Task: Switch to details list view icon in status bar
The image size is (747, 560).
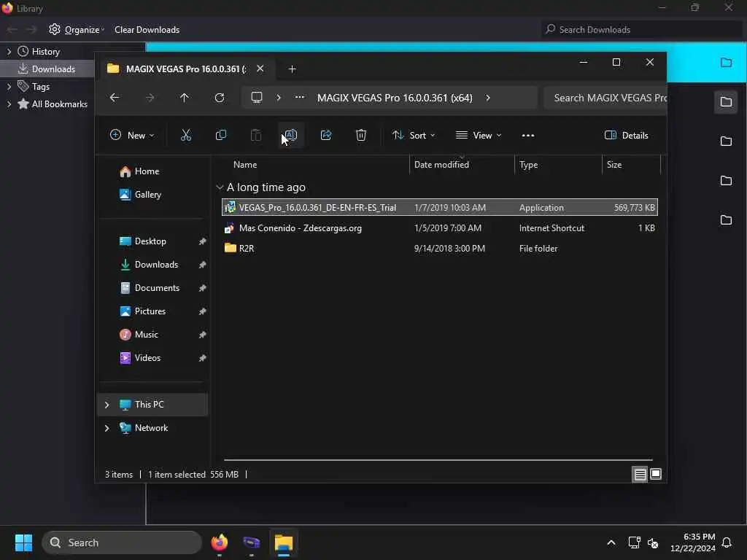Action: (x=640, y=474)
